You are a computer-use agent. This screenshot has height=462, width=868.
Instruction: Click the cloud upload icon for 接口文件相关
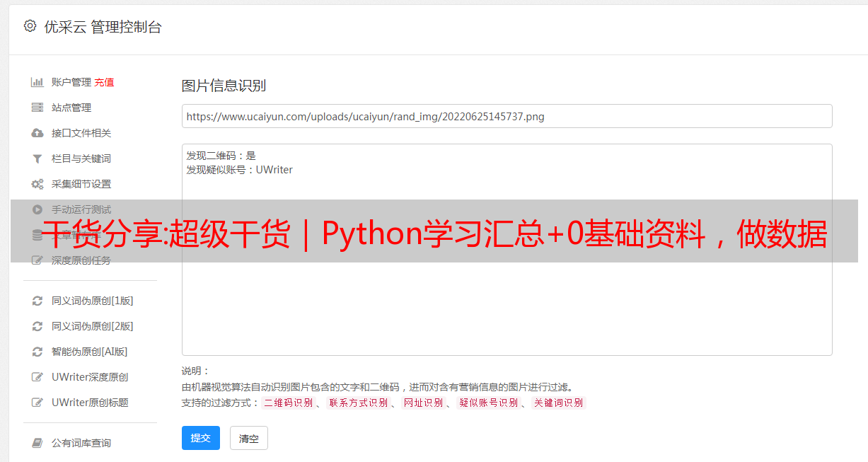(37, 133)
